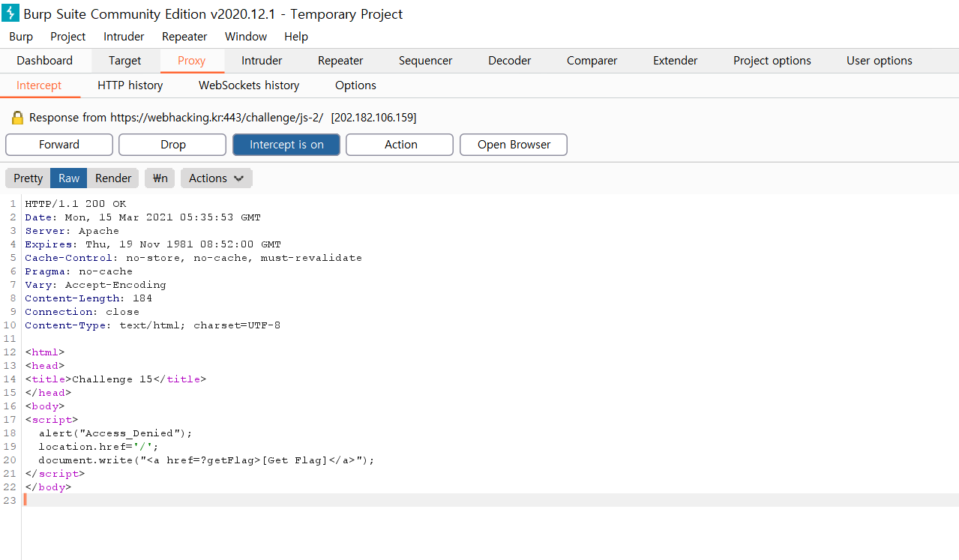Select the Intercept sub-tab

point(39,85)
